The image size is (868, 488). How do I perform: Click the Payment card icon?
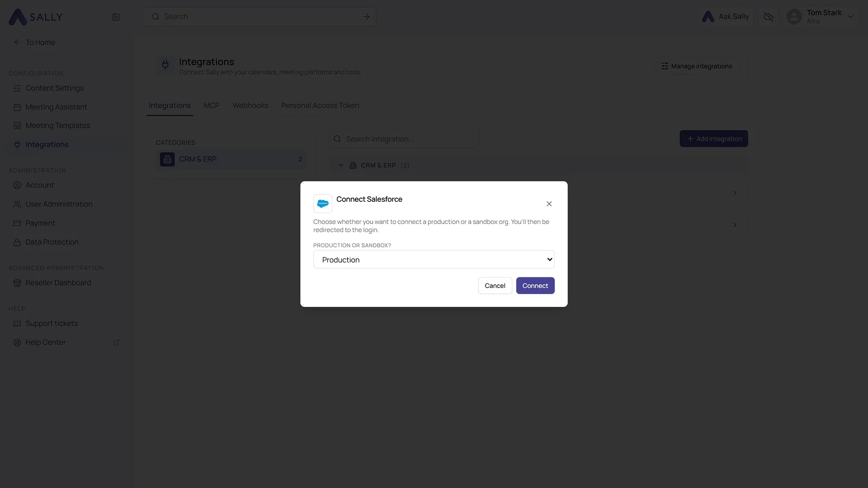(x=17, y=223)
